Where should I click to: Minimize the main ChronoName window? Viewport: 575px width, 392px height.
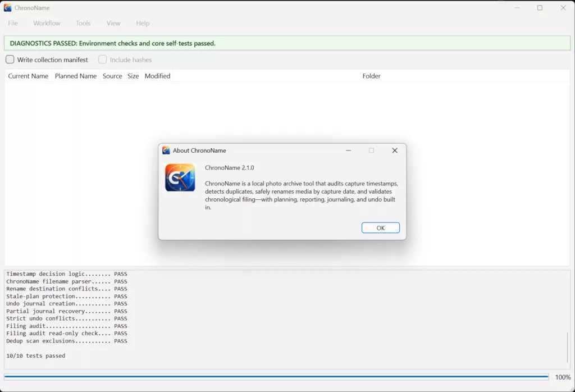517,8
